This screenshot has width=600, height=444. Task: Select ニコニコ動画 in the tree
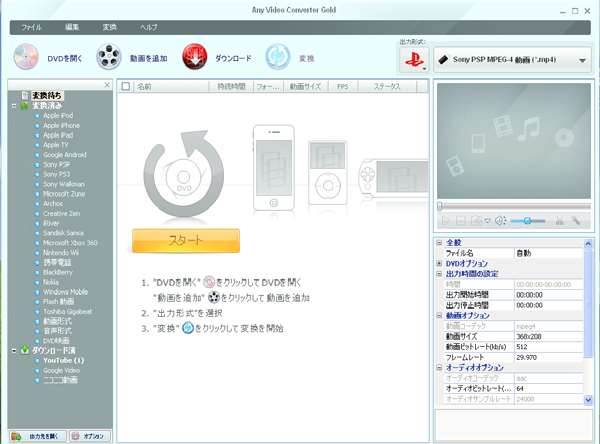pyautogui.click(x=60, y=380)
